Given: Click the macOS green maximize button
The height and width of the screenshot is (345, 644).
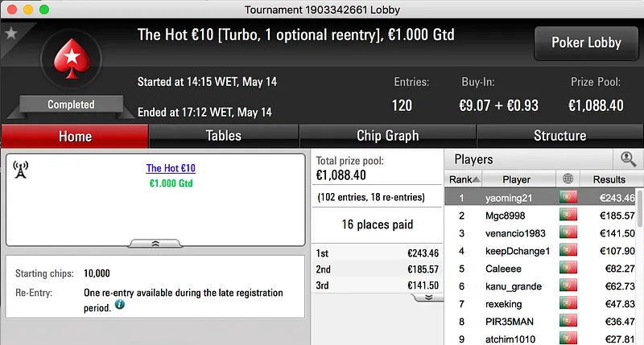Looking at the screenshot, I should [x=43, y=10].
